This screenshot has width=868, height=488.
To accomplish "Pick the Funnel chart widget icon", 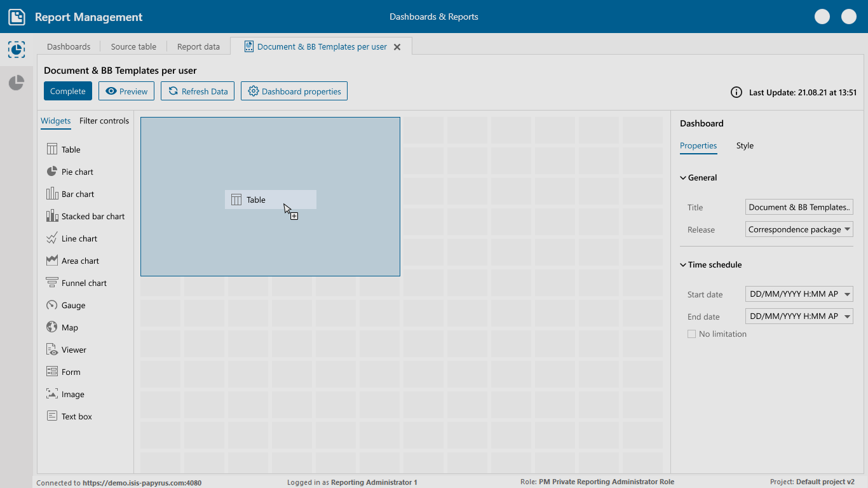I will (x=52, y=283).
